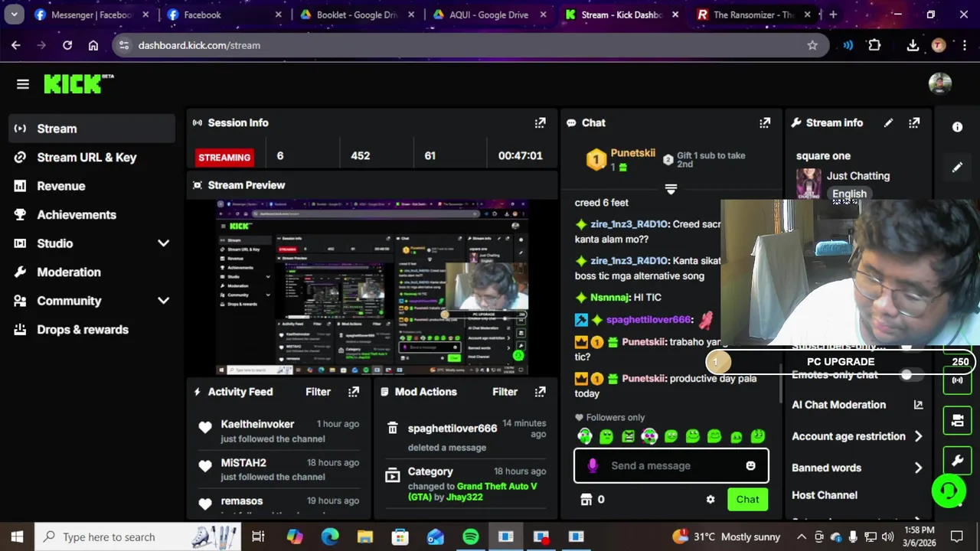Open the chat shop icon
980x551 pixels.
click(x=586, y=500)
